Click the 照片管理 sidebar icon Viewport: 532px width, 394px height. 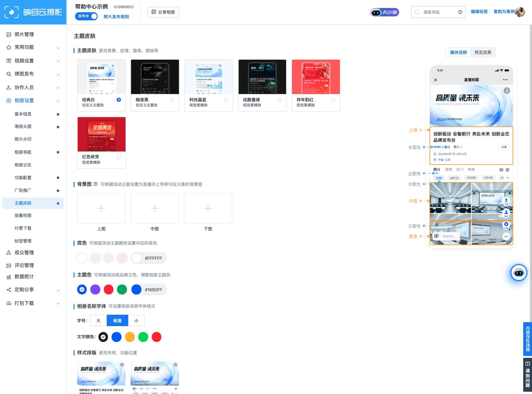tap(9, 35)
